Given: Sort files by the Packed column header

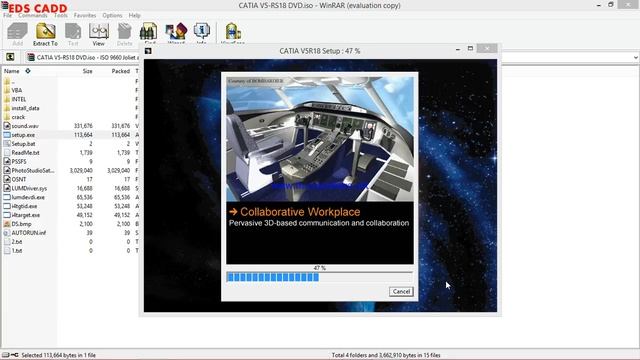Looking at the screenshot, I should click(121, 71).
